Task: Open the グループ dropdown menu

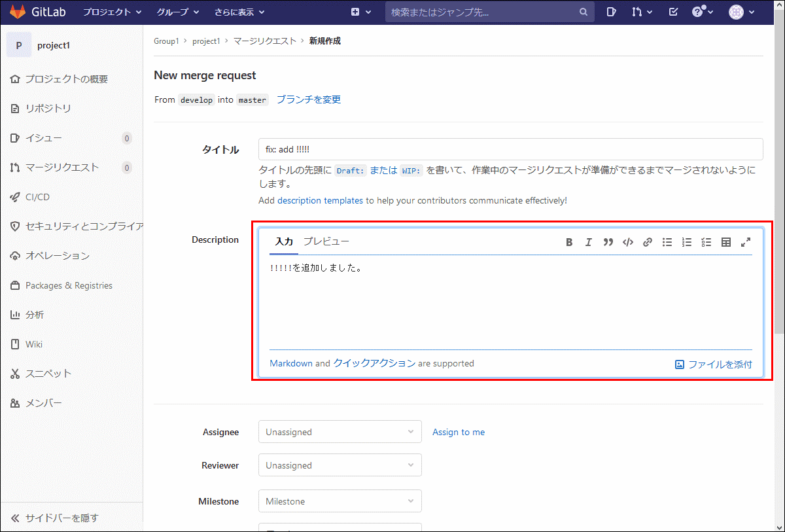Action: 177,12
